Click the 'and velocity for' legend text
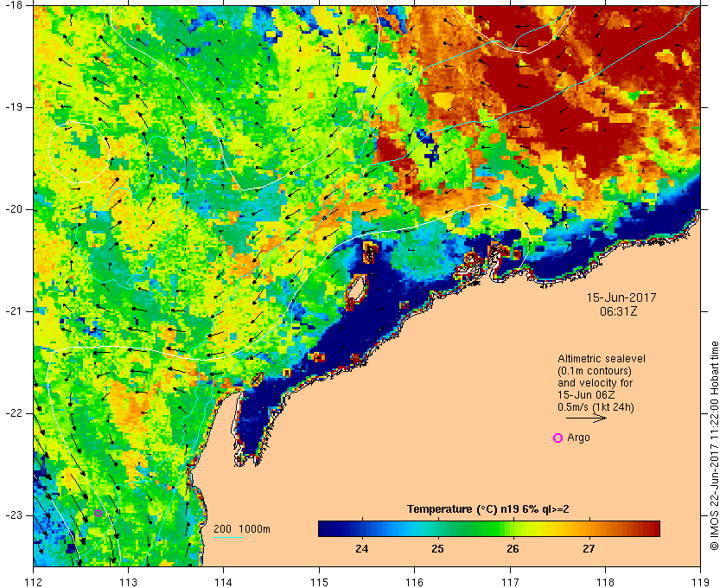This screenshot has height=588, width=726. 595,383
